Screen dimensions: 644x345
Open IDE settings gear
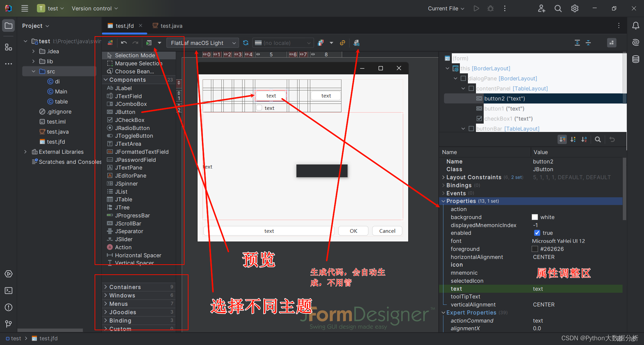click(x=575, y=8)
